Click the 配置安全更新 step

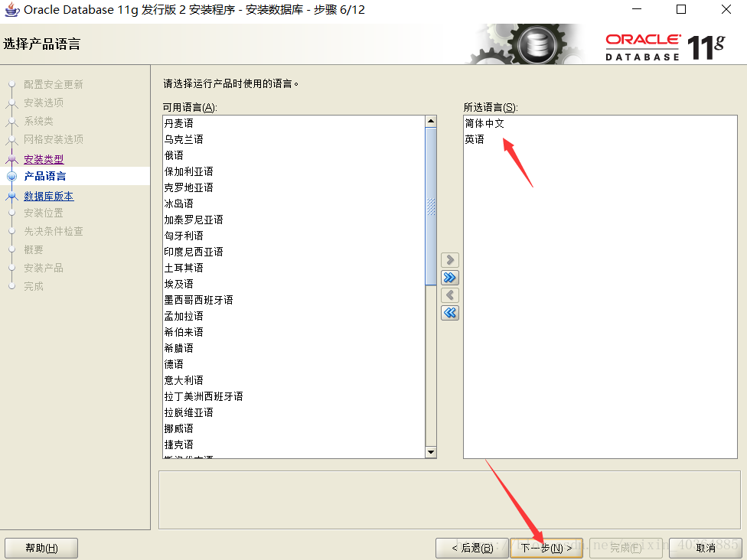(x=54, y=84)
